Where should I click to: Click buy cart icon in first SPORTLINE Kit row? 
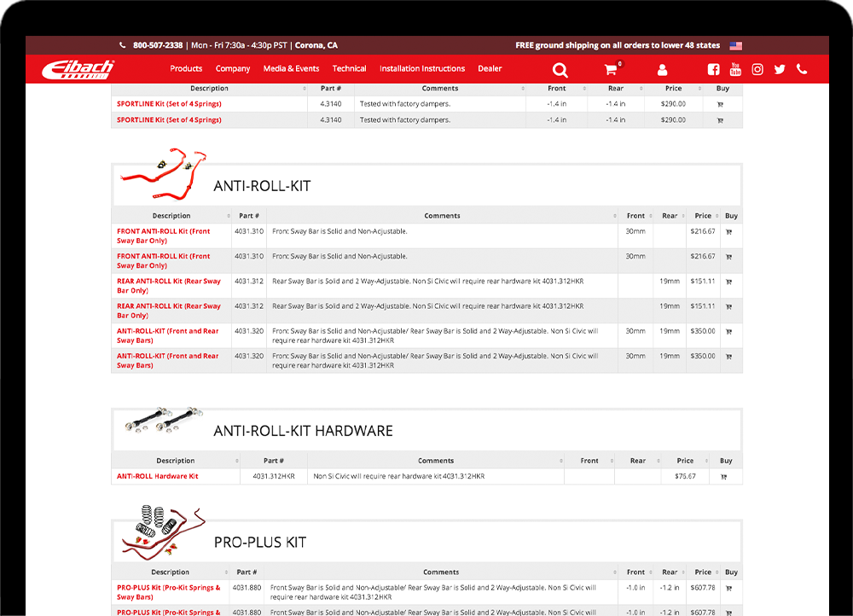tap(720, 104)
